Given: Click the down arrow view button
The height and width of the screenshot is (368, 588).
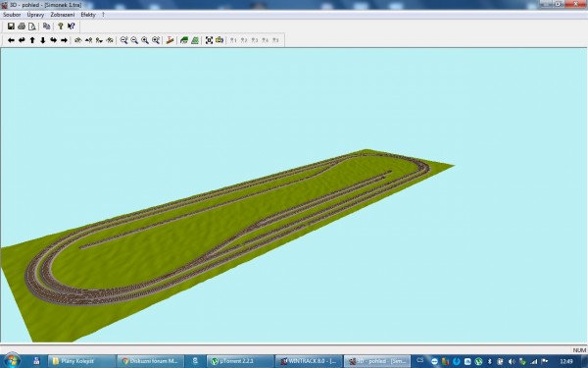Looking at the screenshot, I should (x=43, y=40).
